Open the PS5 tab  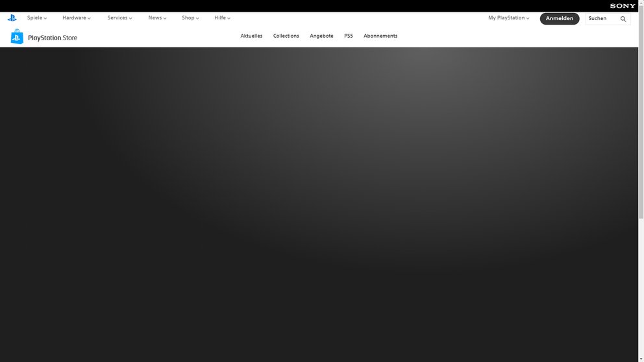pos(348,36)
